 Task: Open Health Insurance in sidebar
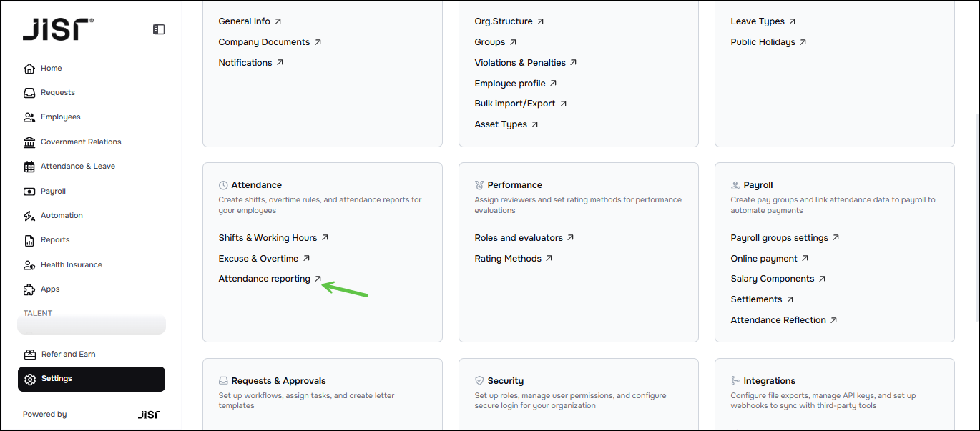(x=71, y=265)
